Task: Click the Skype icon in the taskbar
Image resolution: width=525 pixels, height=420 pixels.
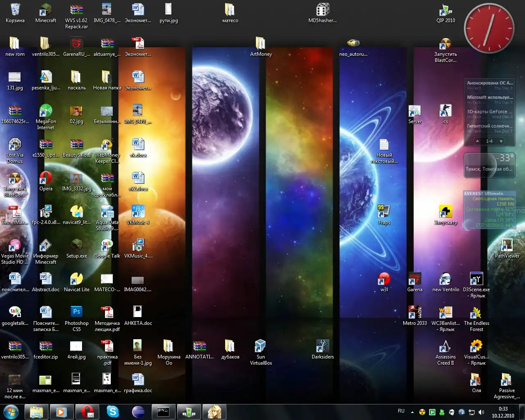Action: point(112,411)
